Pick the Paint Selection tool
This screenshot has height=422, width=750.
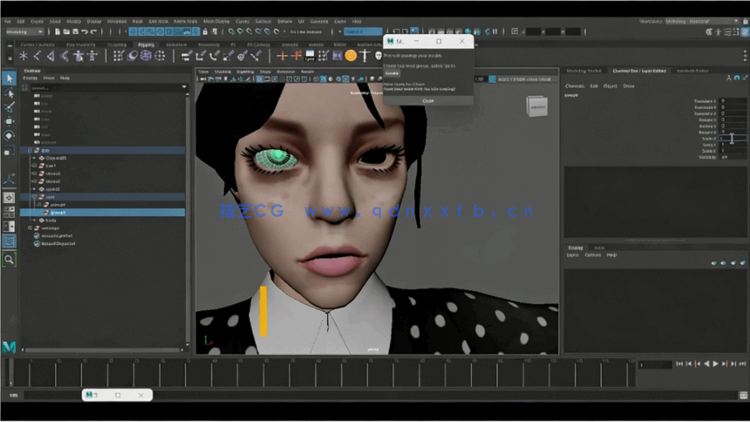click(9, 107)
